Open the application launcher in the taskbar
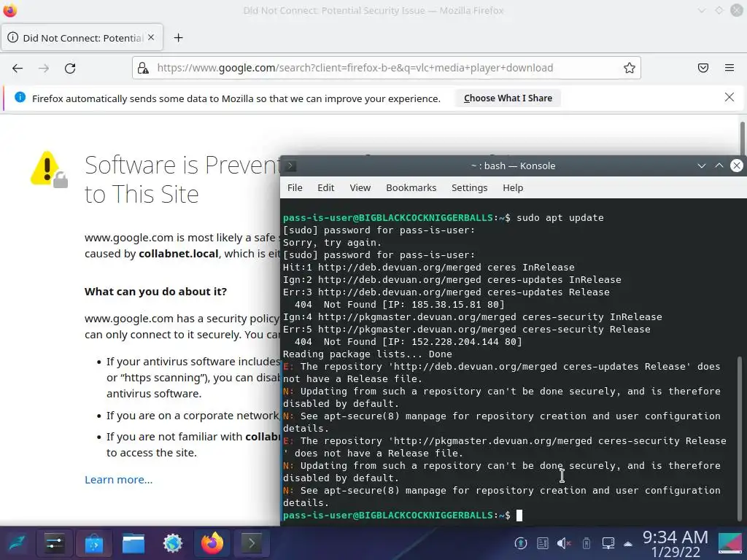747x560 pixels. [x=18, y=542]
